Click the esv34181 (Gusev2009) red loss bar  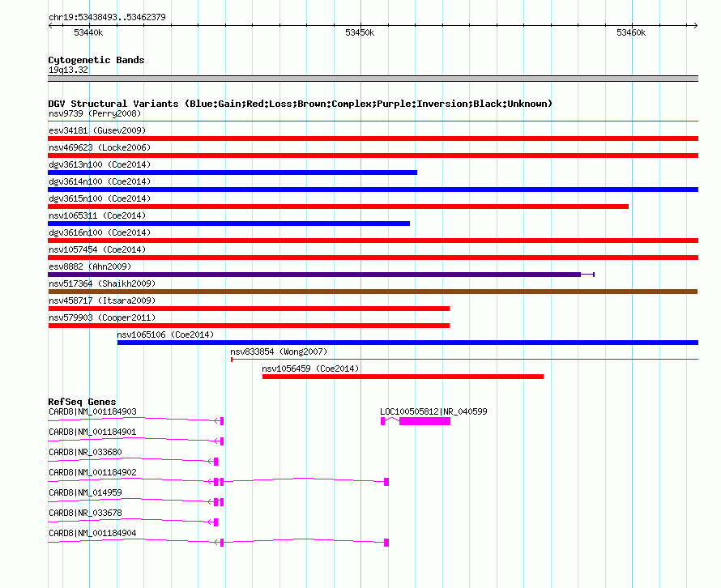373,138
